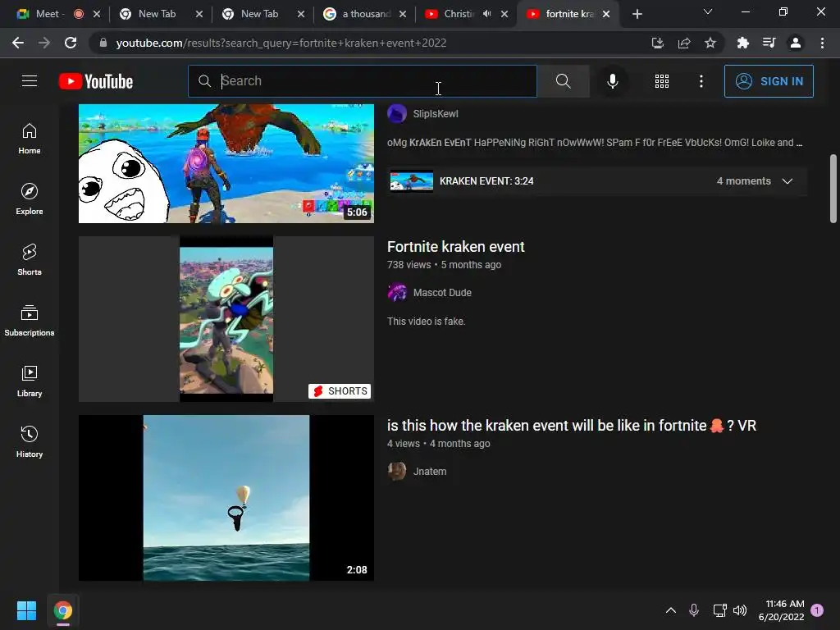The image size is (840, 630).
Task: Open the Windows Start menu
Action: pyautogui.click(x=26, y=610)
